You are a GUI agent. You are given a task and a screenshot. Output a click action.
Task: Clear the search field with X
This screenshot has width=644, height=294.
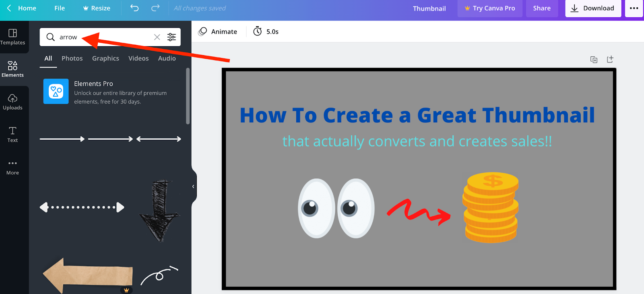[157, 37]
